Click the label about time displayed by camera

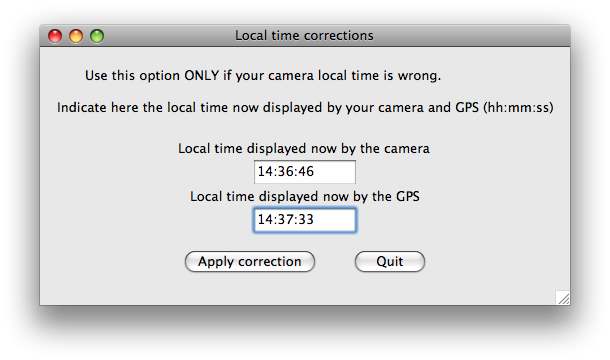(304, 149)
